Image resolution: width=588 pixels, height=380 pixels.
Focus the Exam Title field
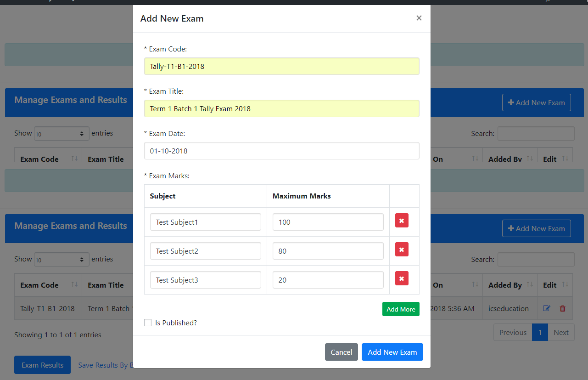pos(282,108)
